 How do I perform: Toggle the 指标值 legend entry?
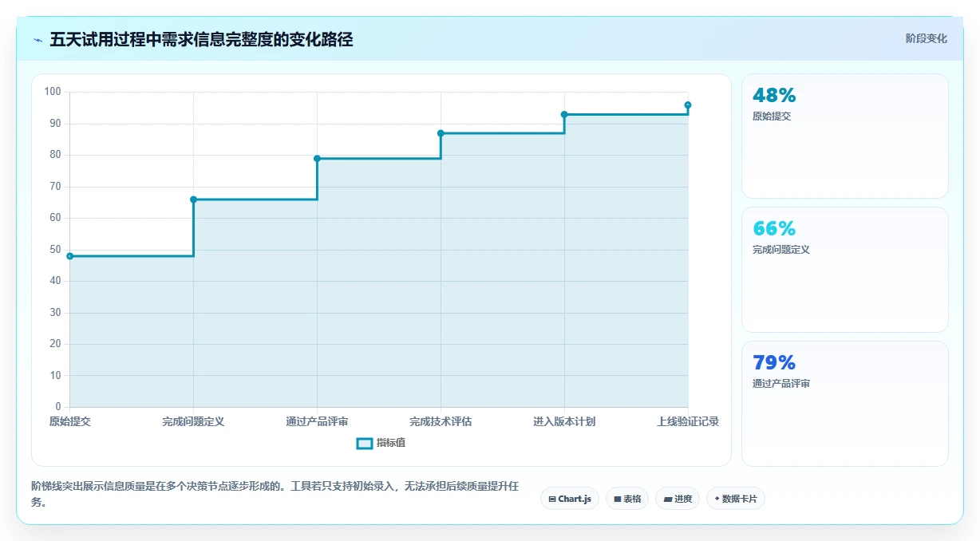pyautogui.click(x=381, y=443)
